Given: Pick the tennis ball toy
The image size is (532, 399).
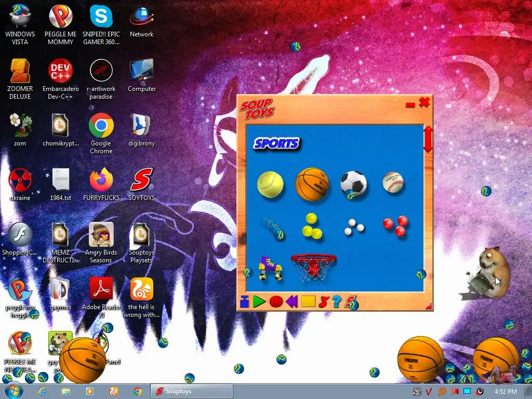Looking at the screenshot, I should [270, 184].
